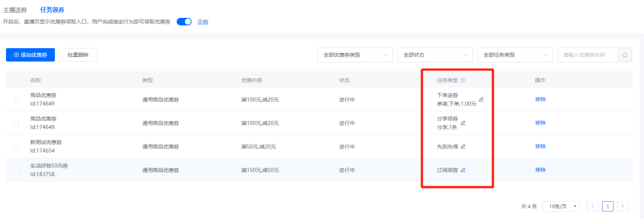Image resolution: width=644 pixels, height=219 pixels.
Task: Remove the 分享领券 coupon row via 移除
Action: pyautogui.click(x=540, y=123)
